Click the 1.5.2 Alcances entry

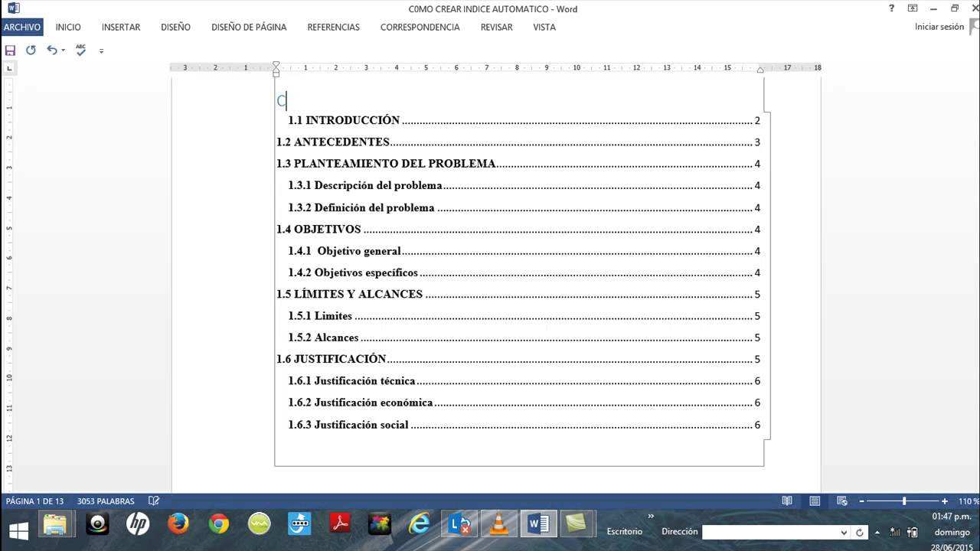coord(524,337)
